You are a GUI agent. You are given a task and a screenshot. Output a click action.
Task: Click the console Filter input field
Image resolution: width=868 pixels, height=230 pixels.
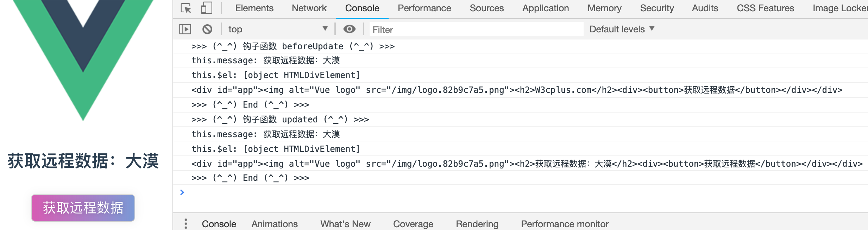[476, 30]
